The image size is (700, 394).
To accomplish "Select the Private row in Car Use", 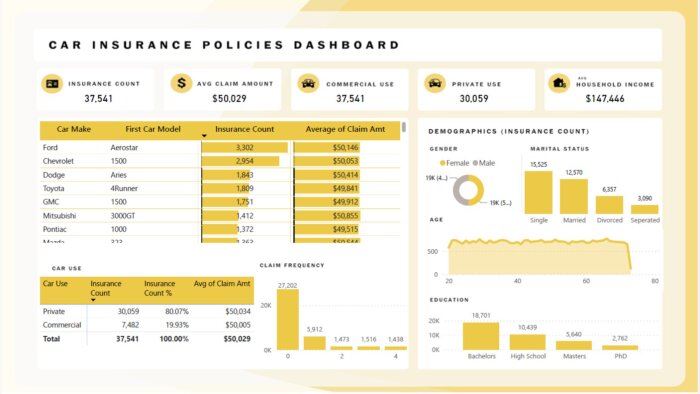I will click(147, 311).
